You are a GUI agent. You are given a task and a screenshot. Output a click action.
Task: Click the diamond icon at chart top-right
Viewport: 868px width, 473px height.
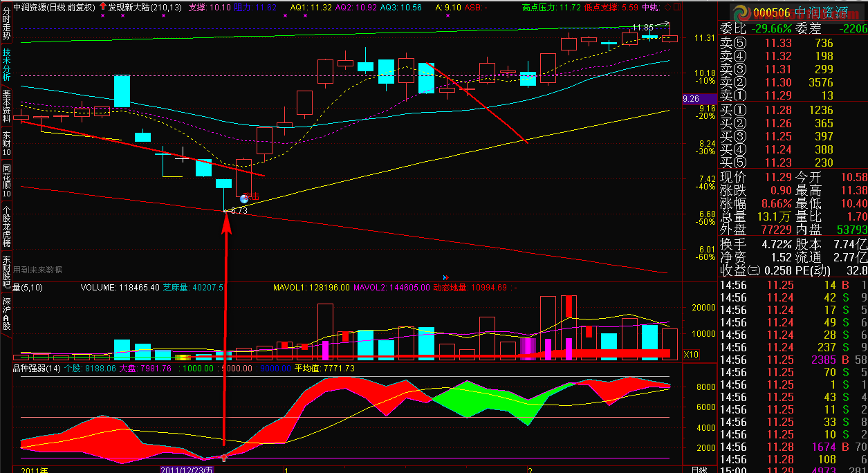click(666, 7)
